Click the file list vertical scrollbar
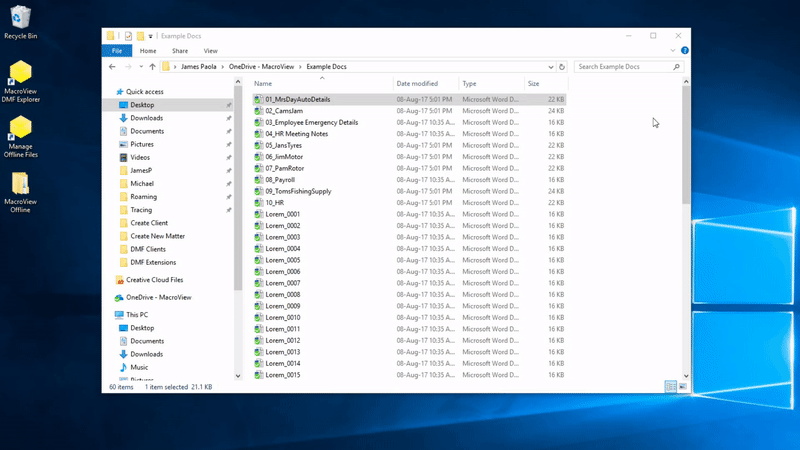The height and width of the screenshot is (450, 800). [686, 145]
